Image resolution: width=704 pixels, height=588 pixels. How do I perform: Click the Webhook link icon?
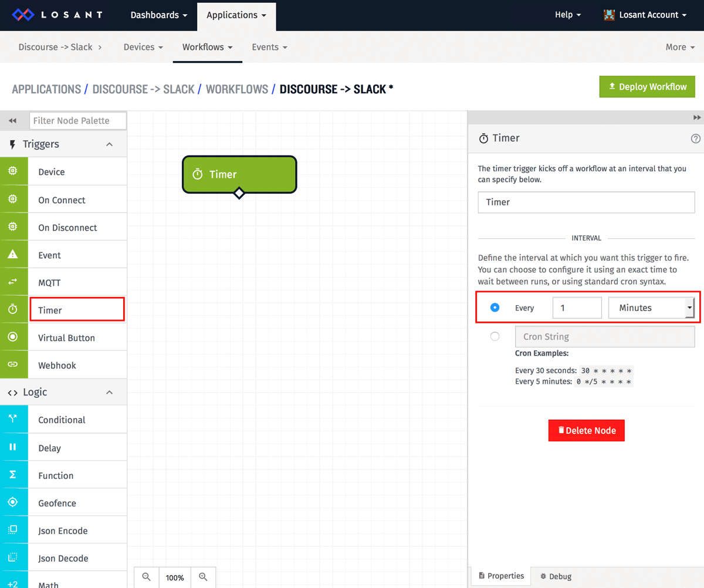click(x=13, y=365)
